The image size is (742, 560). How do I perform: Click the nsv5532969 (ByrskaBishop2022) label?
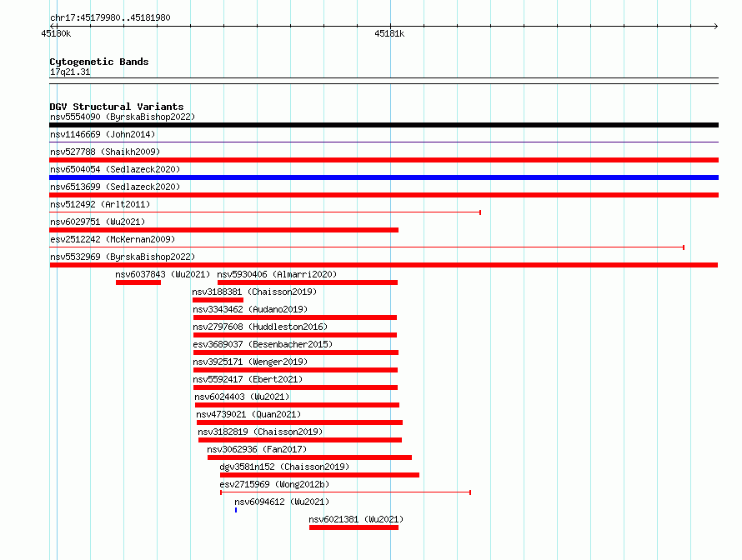123,257
